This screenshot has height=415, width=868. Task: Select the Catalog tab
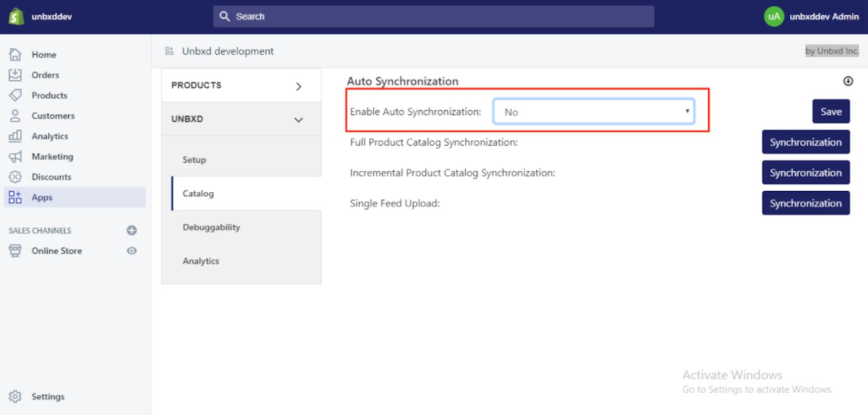coord(246,194)
